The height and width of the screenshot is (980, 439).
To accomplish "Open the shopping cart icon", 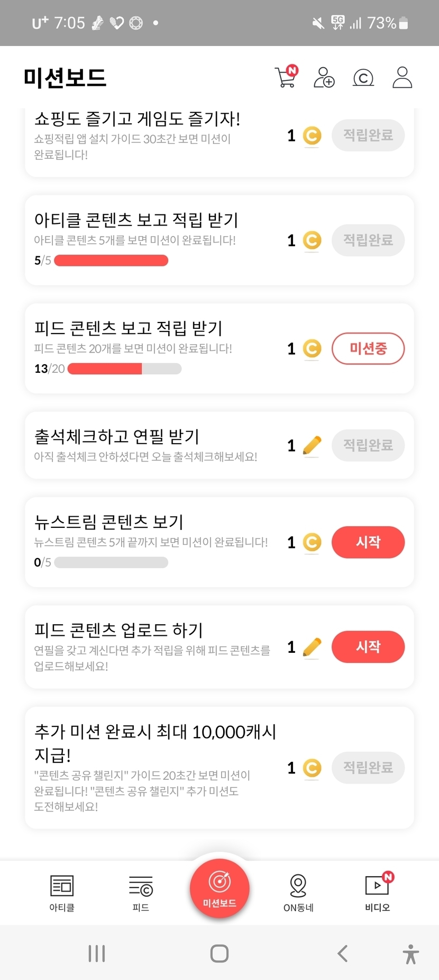I will coord(286,77).
